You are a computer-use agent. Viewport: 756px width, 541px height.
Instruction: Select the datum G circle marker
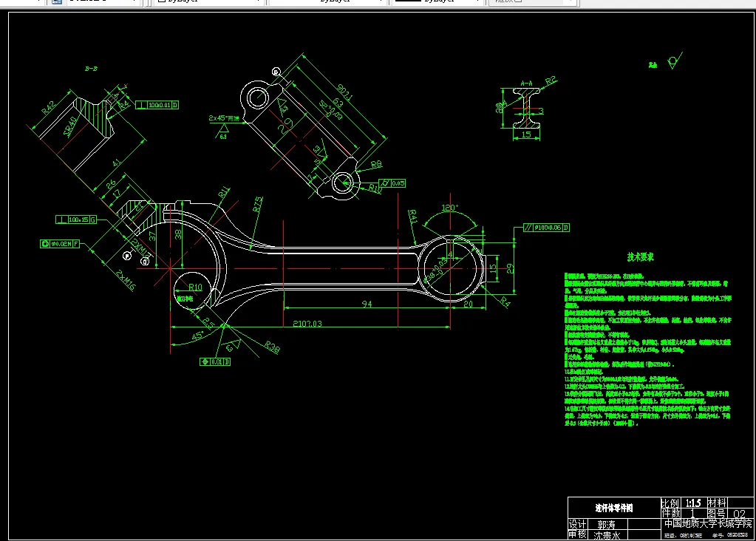[145, 262]
